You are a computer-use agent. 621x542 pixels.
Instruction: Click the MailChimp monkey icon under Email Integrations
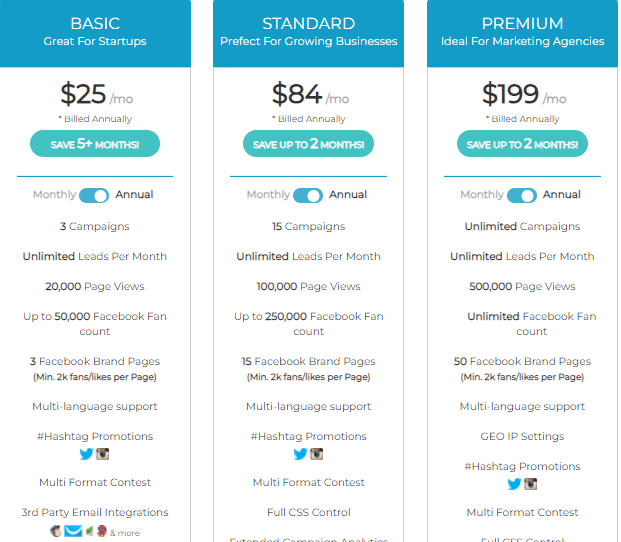click(x=56, y=531)
